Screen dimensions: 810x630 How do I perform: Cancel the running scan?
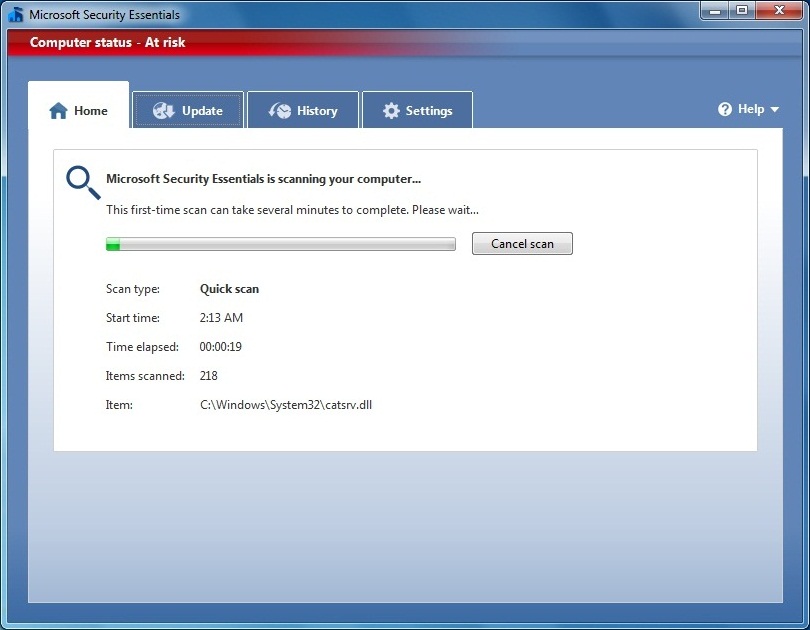(522, 244)
